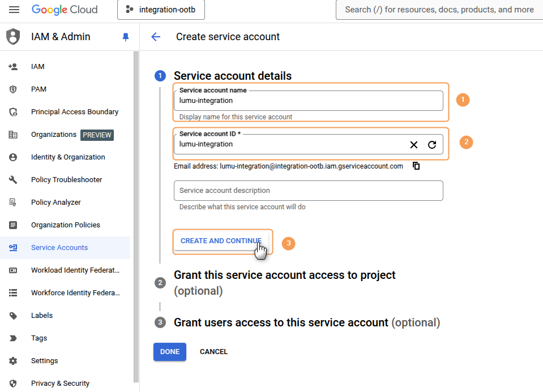Click the back arrow beside Create service account
The height and width of the screenshot is (392, 543).
click(x=156, y=37)
